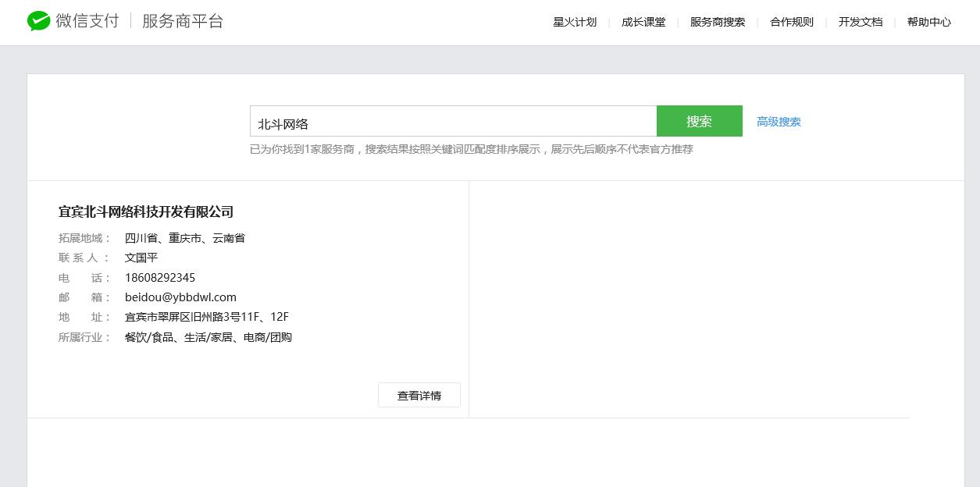This screenshot has height=487, width=980.
Task: Open 高级搜索 advanced search
Action: pyautogui.click(x=778, y=122)
